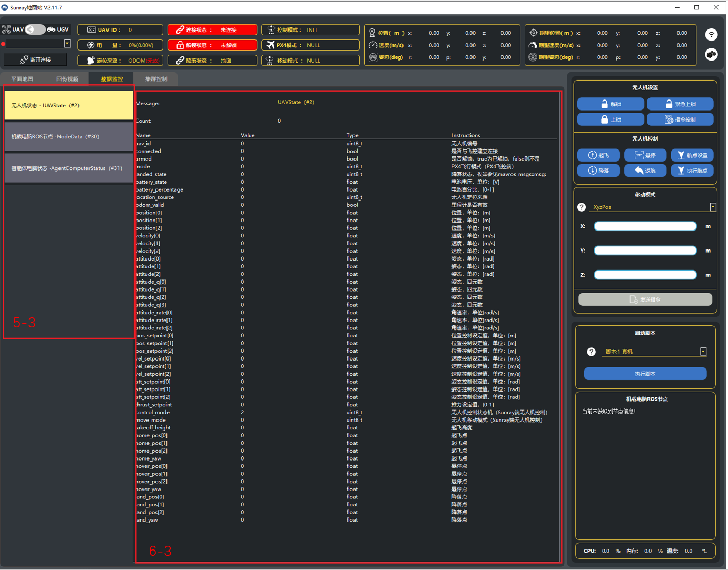Click the 悬停 hover button
728x570 pixels.
(645, 155)
